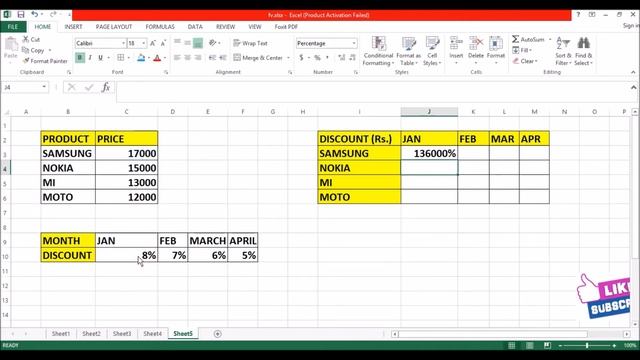The height and width of the screenshot is (360, 640).
Task: Open Sort & Filter menu
Action: (x=563, y=51)
